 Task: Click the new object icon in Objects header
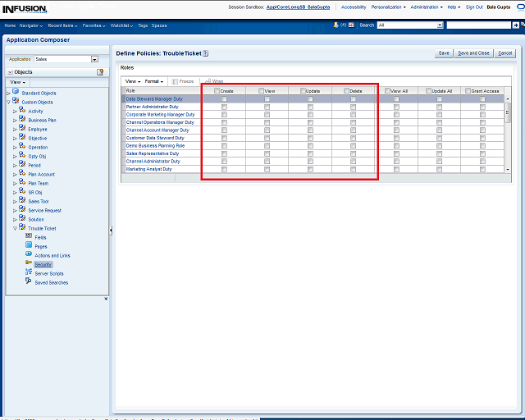click(x=100, y=72)
